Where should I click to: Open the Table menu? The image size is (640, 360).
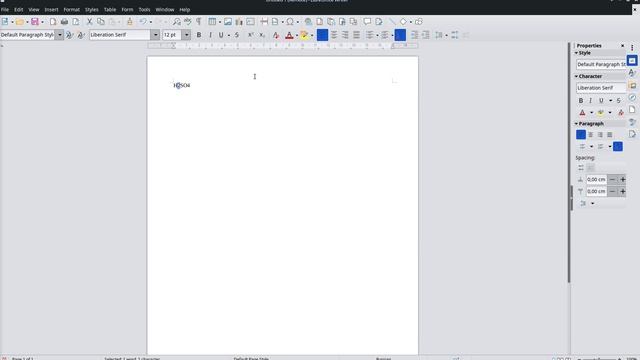pyautogui.click(x=110, y=9)
